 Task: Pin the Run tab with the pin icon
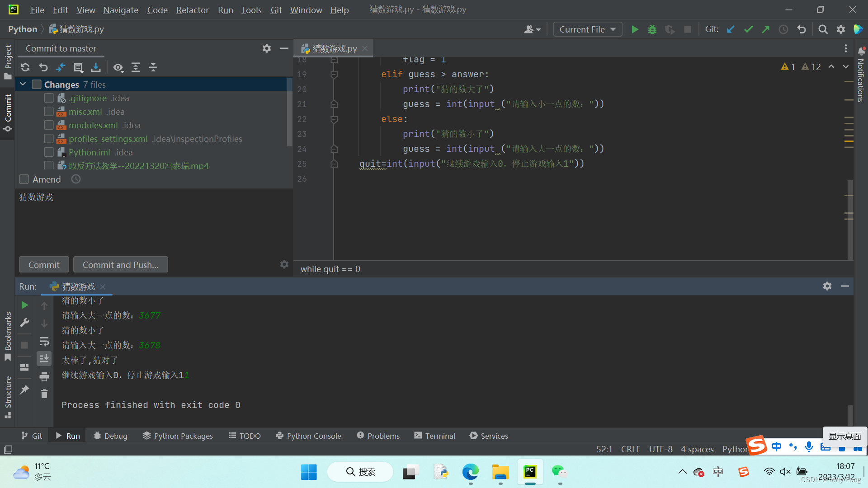(25, 389)
